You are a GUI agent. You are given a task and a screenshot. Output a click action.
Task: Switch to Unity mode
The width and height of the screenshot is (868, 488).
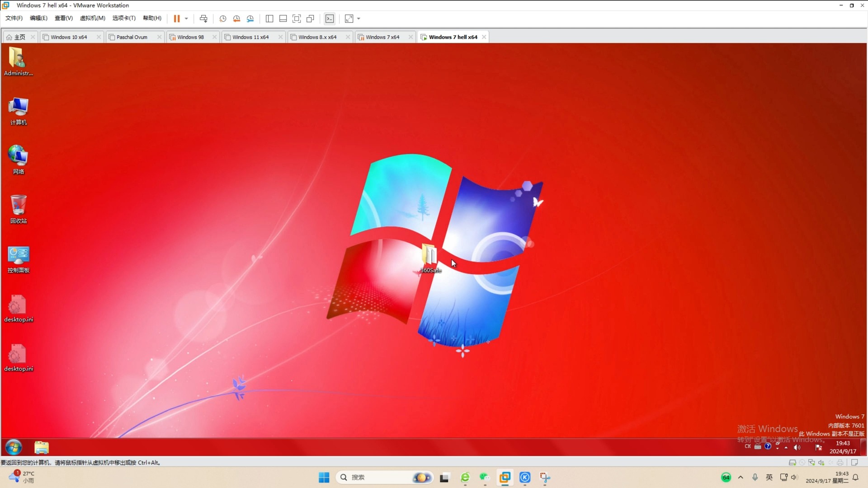pyautogui.click(x=310, y=19)
